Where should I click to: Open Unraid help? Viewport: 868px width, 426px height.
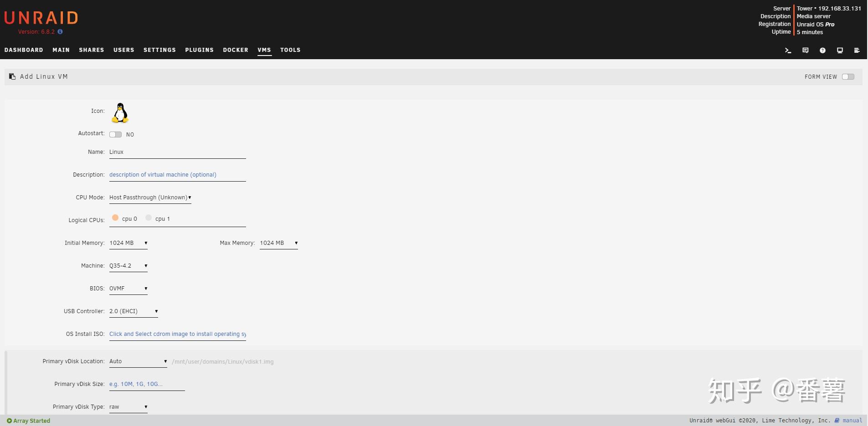(x=822, y=50)
